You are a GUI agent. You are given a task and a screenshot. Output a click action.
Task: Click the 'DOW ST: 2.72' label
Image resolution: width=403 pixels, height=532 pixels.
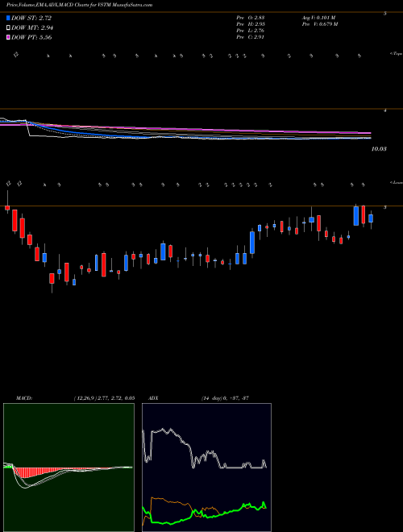coord(31,18)
